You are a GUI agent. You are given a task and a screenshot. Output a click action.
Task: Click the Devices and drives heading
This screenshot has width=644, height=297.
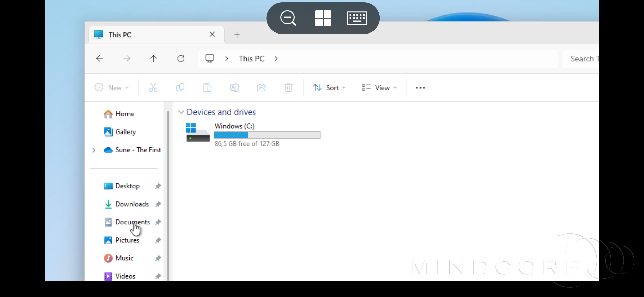221,112
